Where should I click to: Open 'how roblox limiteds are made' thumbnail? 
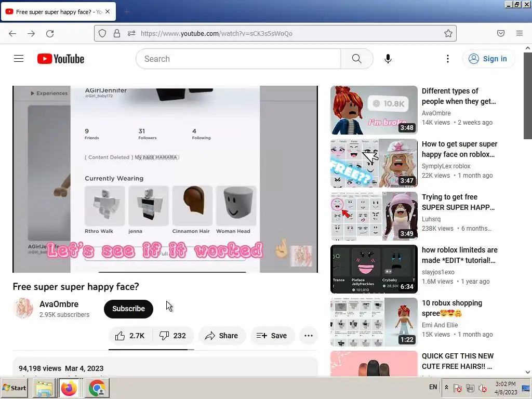pyautogui.click(x=374, y=269)
